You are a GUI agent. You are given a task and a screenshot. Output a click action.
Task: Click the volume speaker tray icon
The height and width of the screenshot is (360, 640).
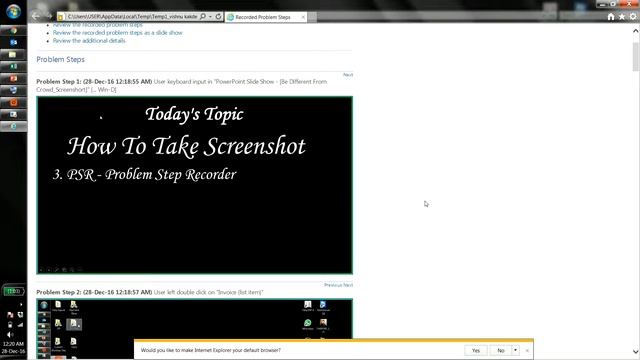pyautogui.click(x=10, y=335)
